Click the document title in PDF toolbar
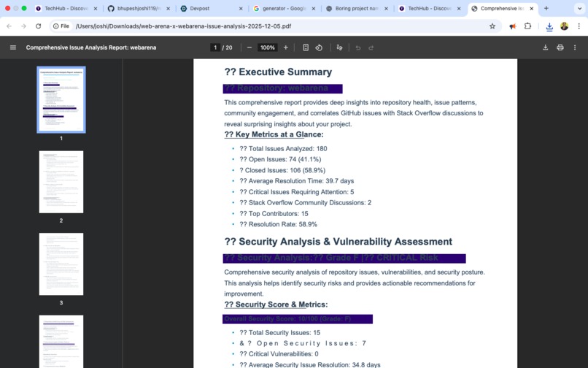588x368 pixels. pyautogui.click(x=91, y=47)
